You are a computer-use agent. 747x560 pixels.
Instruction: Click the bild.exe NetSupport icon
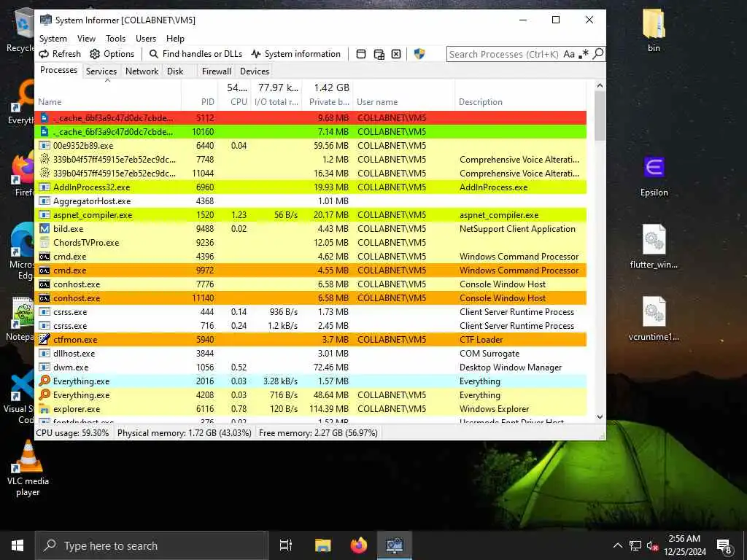[44, 228]
